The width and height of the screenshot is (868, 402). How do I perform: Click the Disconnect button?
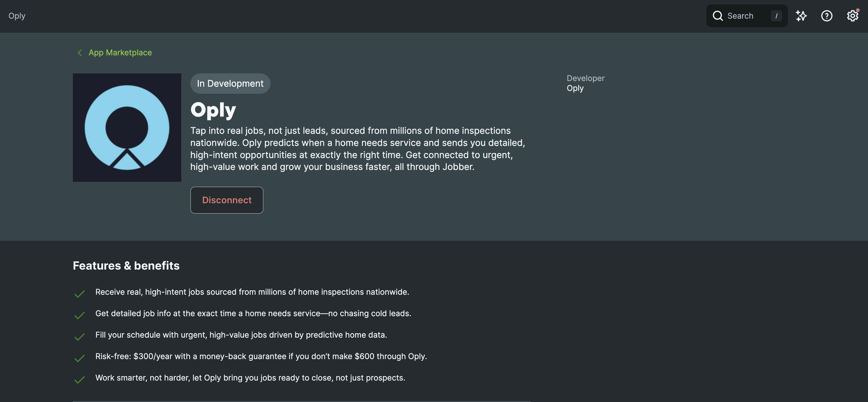[226, 200]
